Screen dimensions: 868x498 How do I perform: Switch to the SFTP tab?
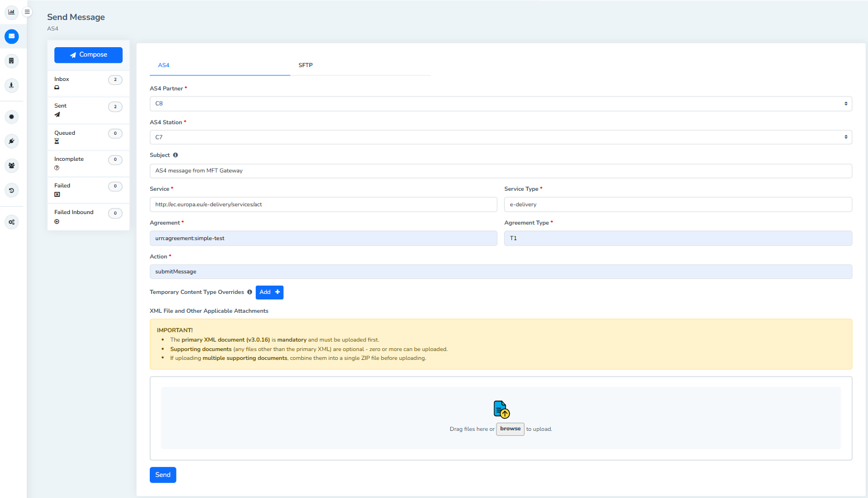(x=306, y=65)
